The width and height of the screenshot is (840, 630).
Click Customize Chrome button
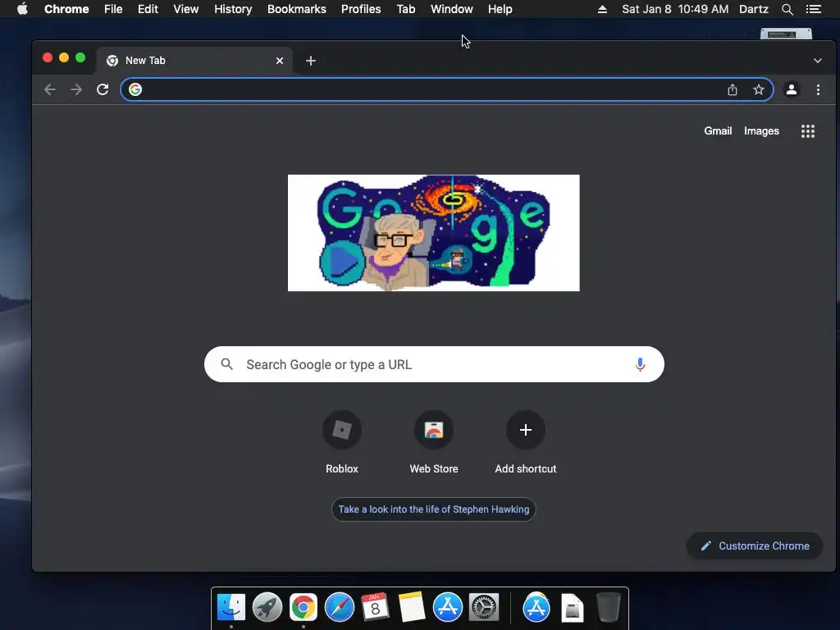(x=755, y=546)
